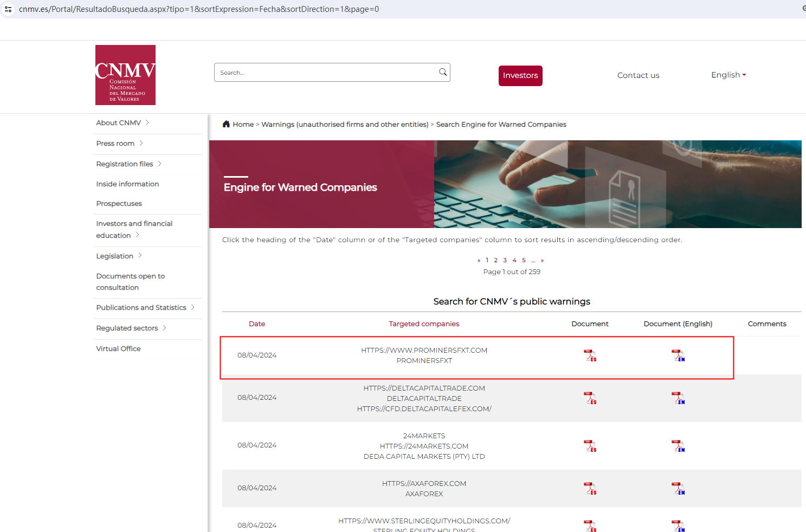Open the Contact us link
Screen dimensions: 806x532
coord(638,75)
